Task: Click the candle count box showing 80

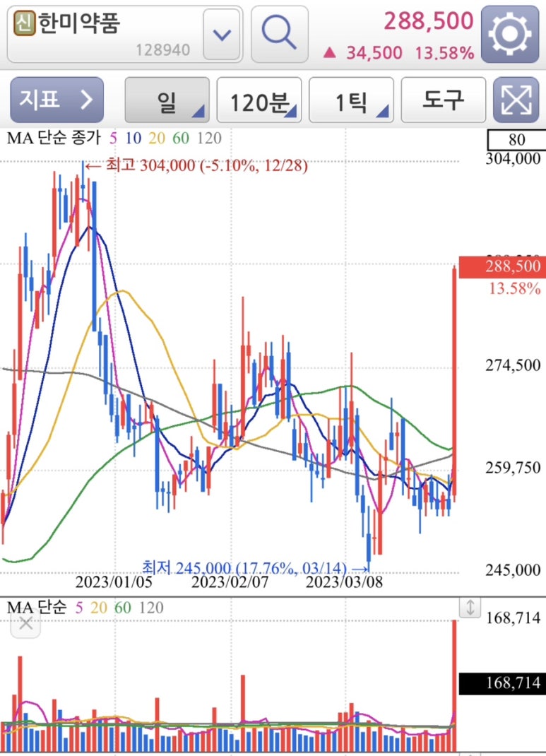Action: 516,140
